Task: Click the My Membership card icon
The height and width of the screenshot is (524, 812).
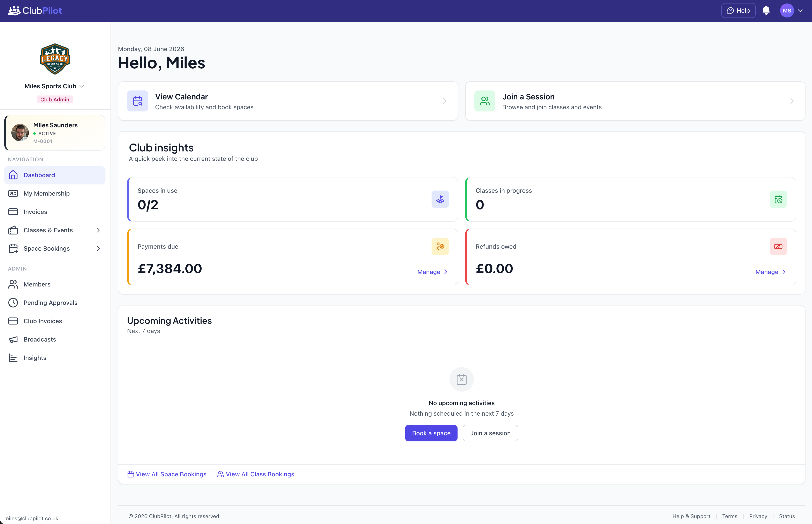Action: pos(13,193)
